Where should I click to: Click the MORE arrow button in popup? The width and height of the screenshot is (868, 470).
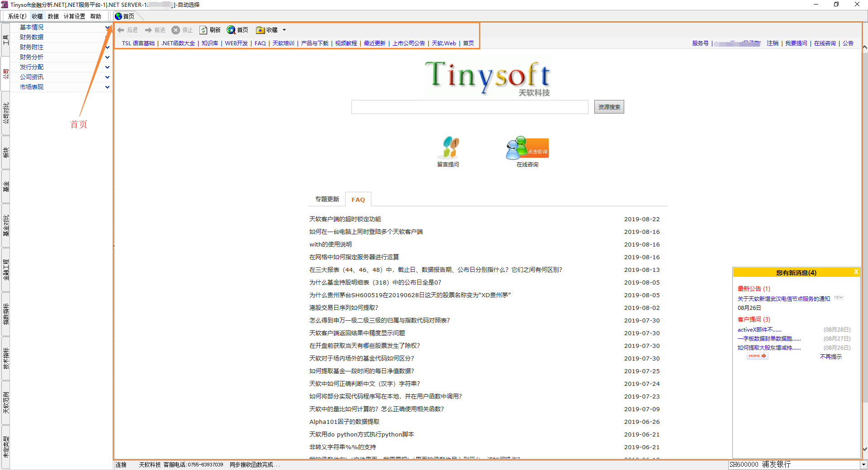pos(758,356)
